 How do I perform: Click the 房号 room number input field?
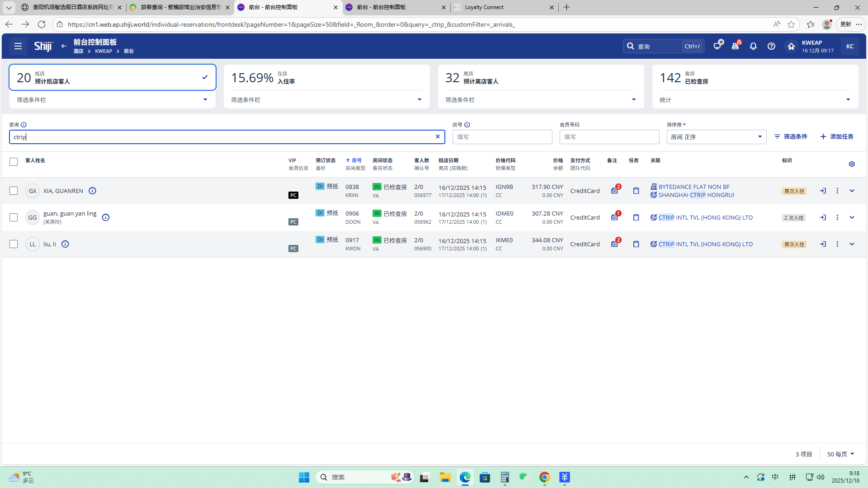(502, 137)
